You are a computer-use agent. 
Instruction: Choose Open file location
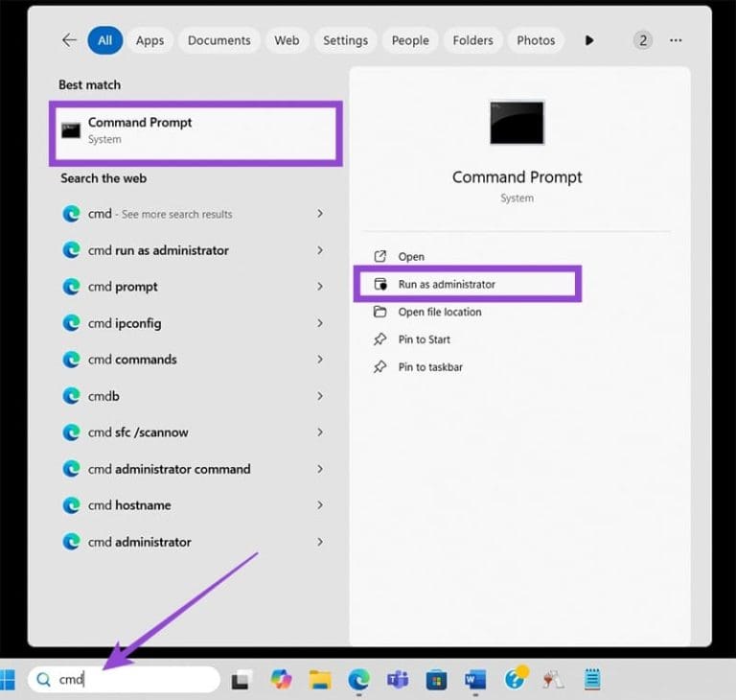(x=439, y=312)
